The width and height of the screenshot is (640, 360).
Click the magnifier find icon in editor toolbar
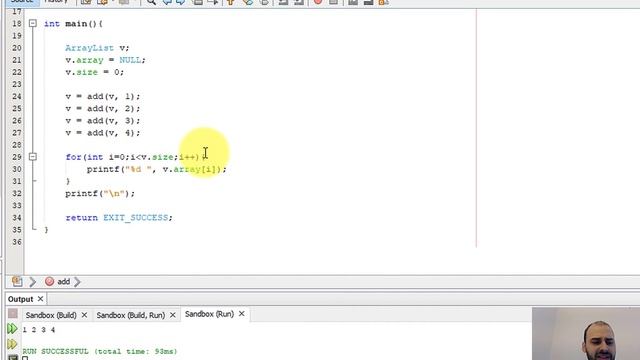click(x=151, y=2)
